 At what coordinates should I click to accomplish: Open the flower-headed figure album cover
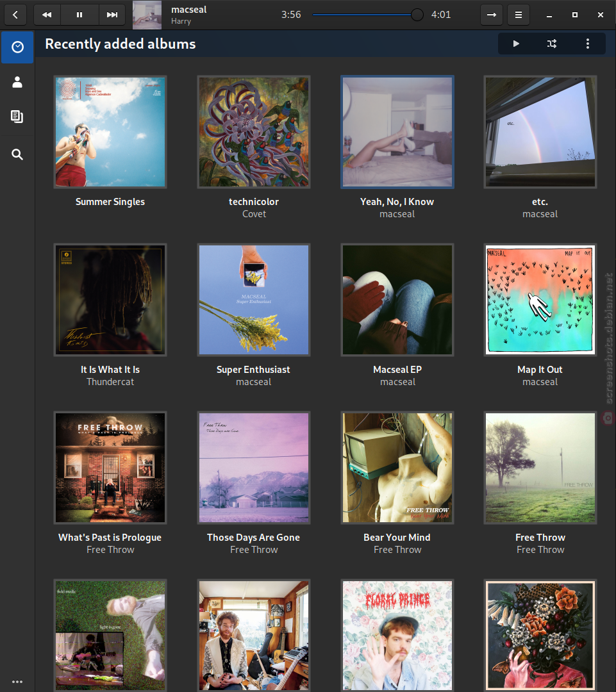(540, 636)
